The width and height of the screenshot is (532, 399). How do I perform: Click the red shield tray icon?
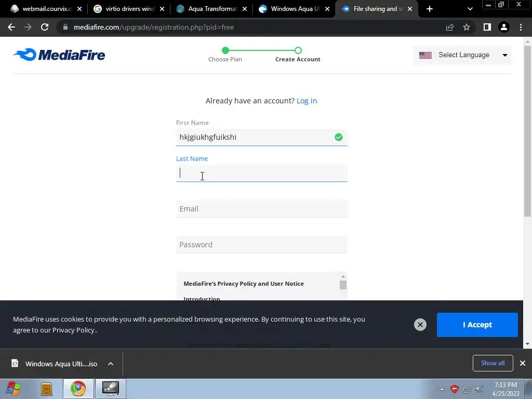click(454, 389)
